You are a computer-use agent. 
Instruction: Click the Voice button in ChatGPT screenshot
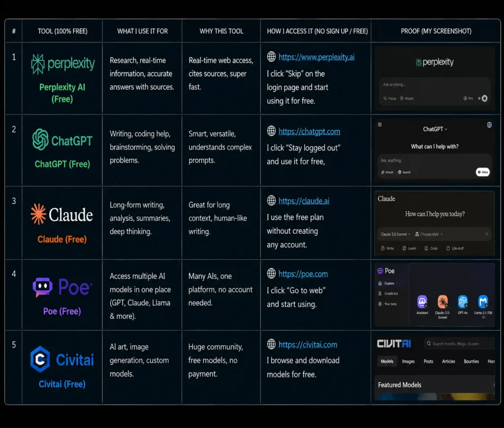click(x=482, y=172)
